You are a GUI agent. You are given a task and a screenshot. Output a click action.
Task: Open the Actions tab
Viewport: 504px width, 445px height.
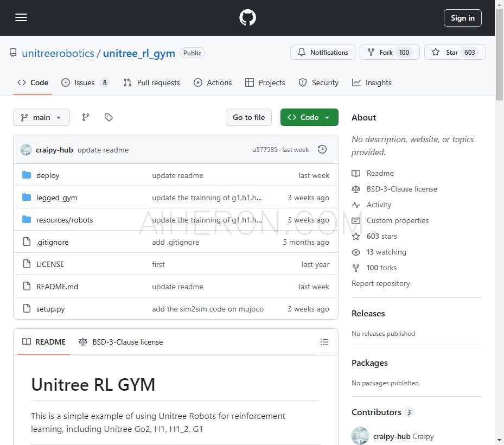213,82
